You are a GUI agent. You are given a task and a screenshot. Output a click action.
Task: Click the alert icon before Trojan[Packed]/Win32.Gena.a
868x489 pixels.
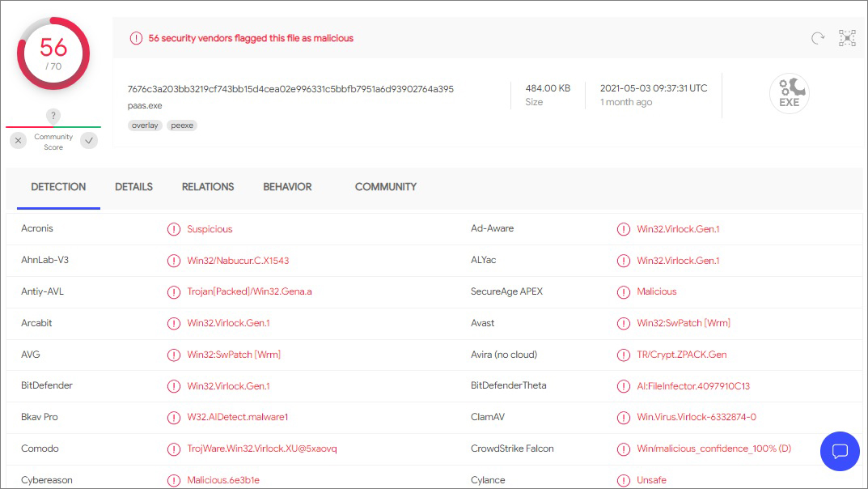pos(174,291)
